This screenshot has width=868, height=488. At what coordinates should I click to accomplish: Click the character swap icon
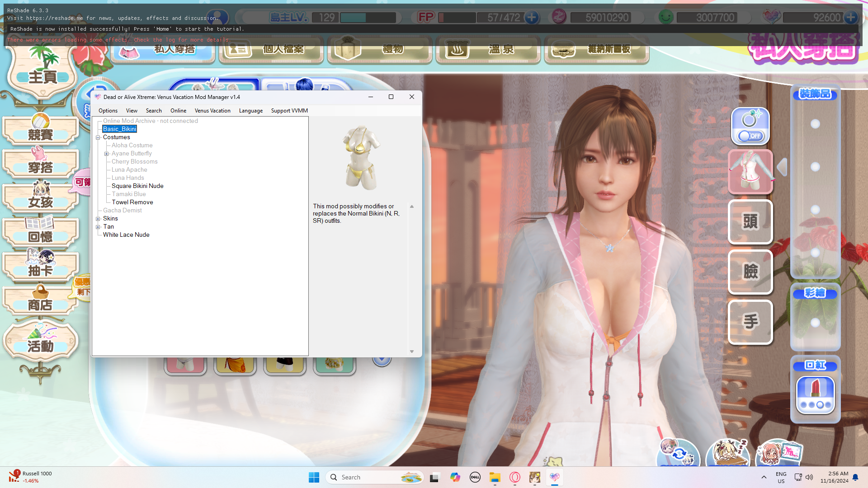point(678,452)
